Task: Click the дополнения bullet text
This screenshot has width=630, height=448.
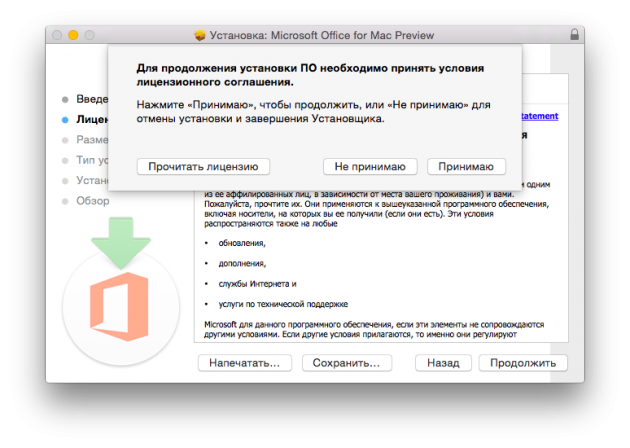Action: pyautogui.click(x=242, y=264)
